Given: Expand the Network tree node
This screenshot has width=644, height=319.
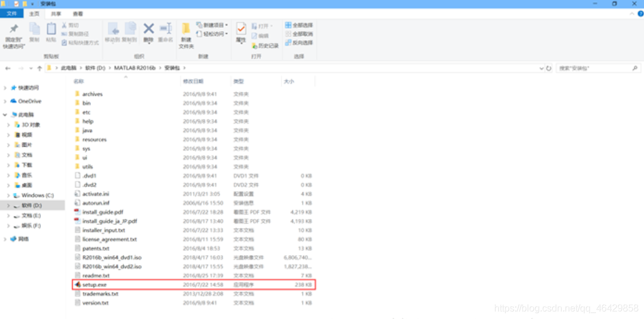Looking at the screenshot, I should tap(5, 239).
